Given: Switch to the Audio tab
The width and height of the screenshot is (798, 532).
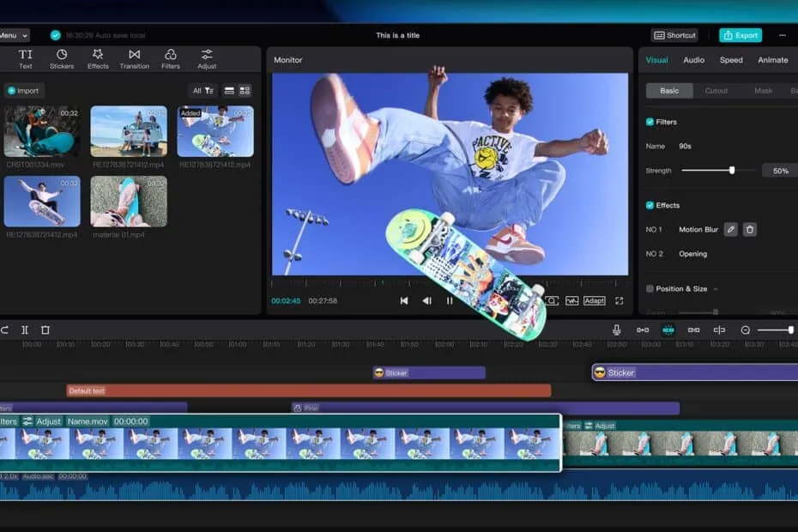Looking at the screenshot, I should [693, 60].
